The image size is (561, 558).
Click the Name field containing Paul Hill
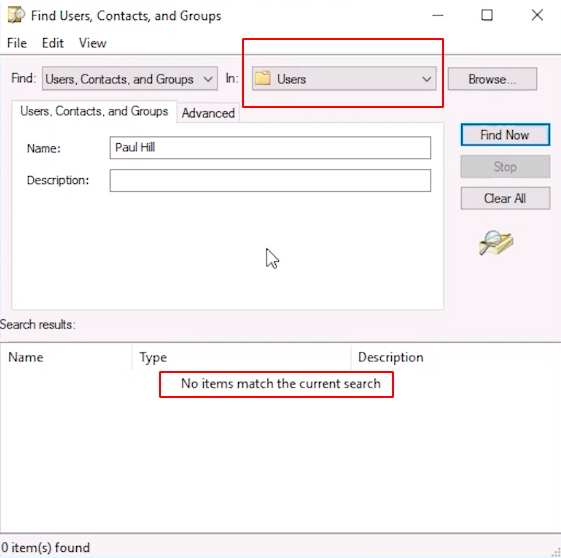(x=270, y=147)
